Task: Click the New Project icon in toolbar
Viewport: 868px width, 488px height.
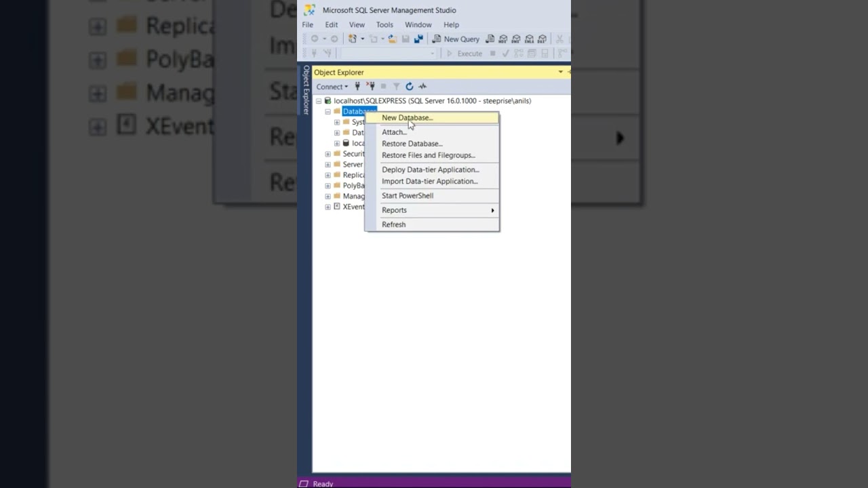Action: pos(352,39)
